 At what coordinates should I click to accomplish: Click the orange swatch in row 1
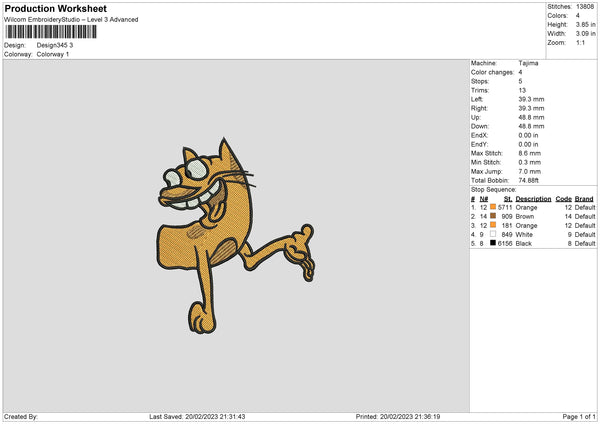coord(493,207)
